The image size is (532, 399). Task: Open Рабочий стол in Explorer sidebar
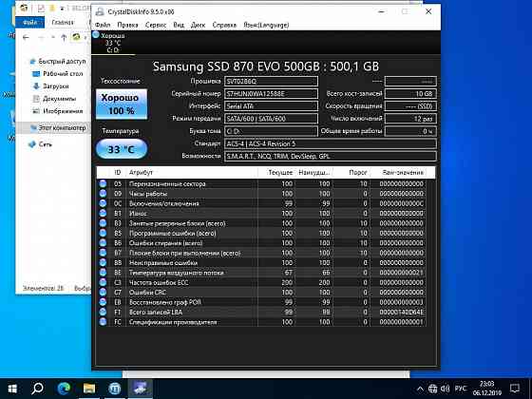click(x=63, y=74)
